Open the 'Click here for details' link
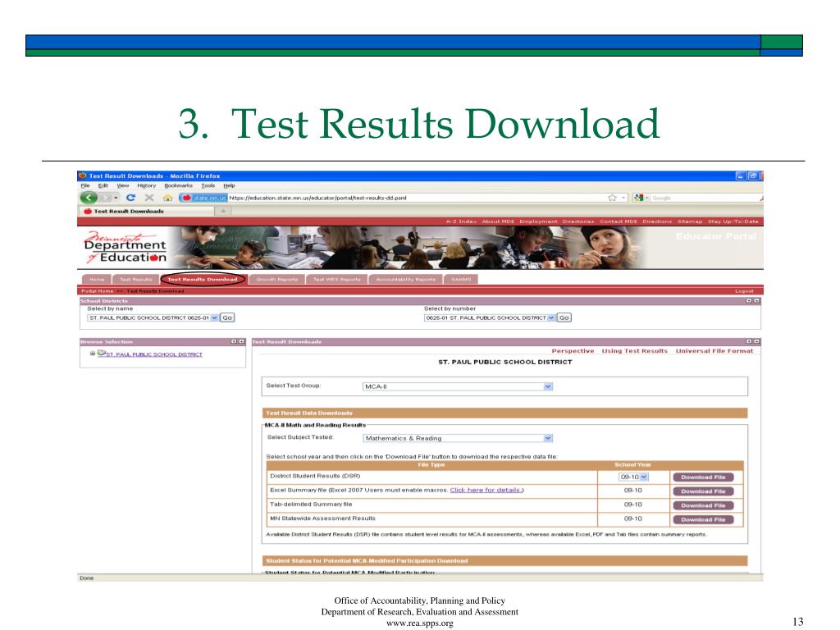The width and height of the screenshot is (840, 630). point(486,491)
